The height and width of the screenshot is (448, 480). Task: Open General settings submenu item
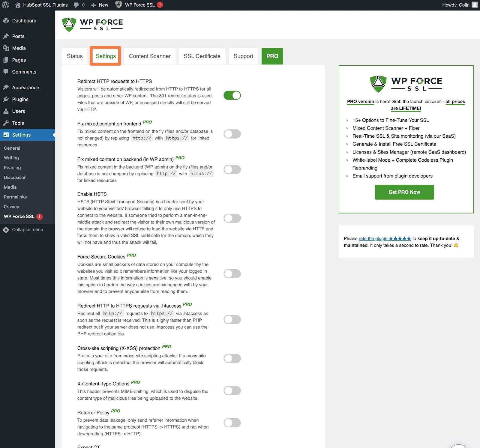point(12,148)
